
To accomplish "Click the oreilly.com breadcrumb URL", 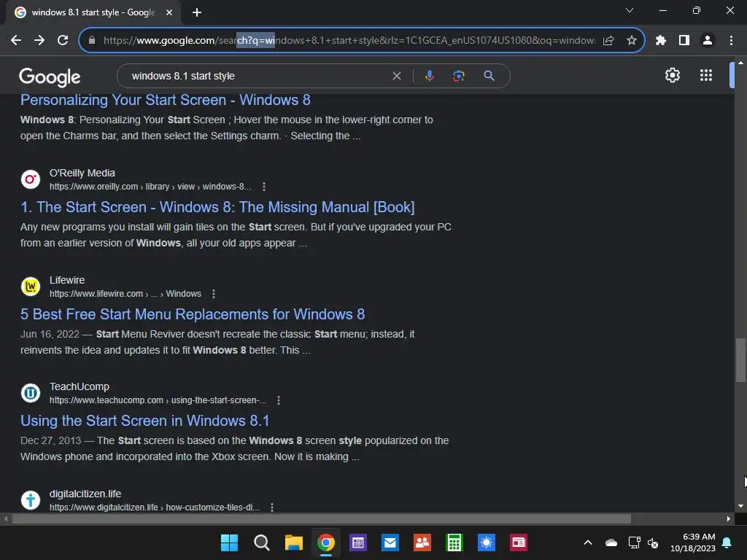I will (150, 187).
